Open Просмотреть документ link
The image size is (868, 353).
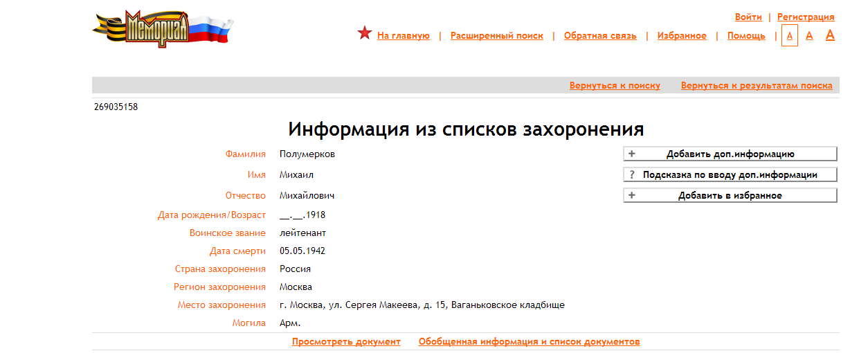pos(346,342)
